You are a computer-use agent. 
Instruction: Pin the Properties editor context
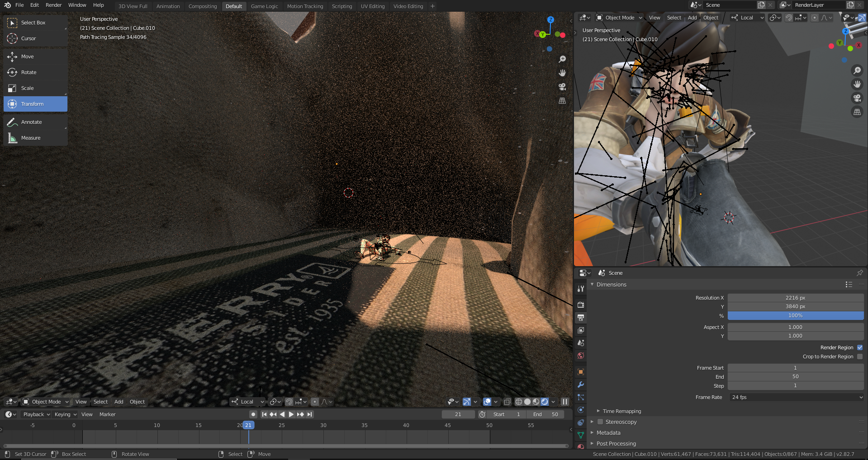(859, 273)
